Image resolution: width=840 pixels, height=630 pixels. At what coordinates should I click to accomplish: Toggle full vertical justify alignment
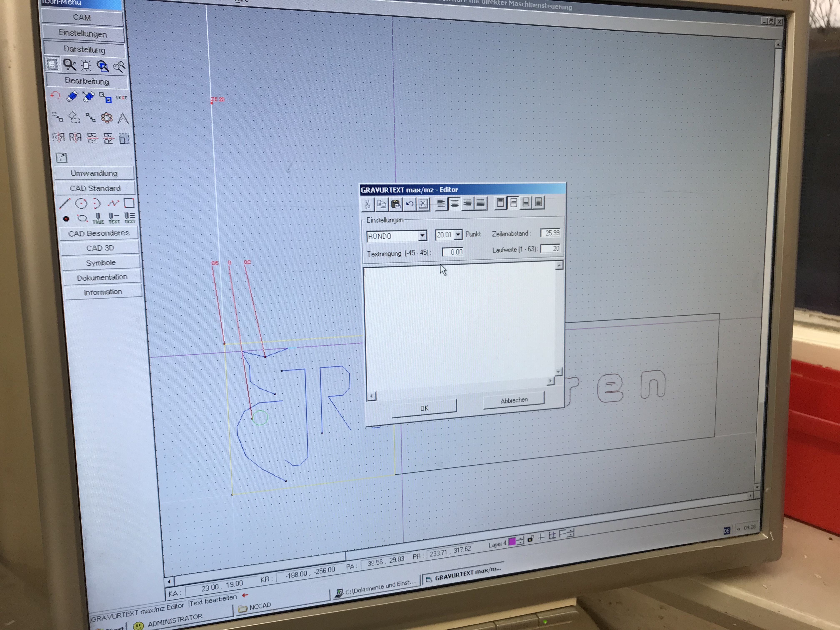tap(539, 202)
